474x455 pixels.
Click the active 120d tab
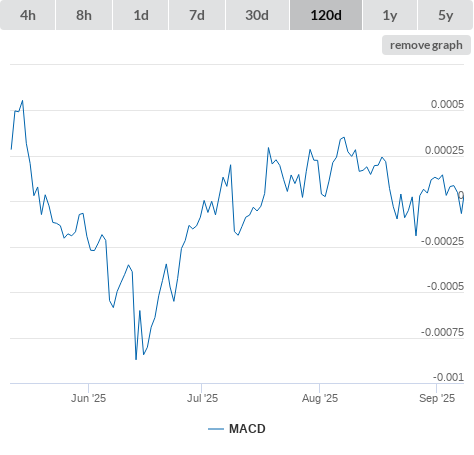(x=326, y=15)
